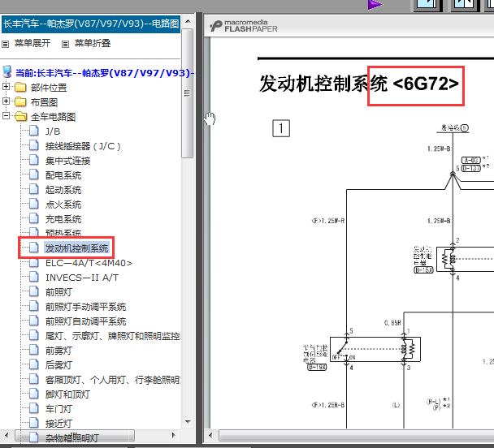This screenshot has height=448, width=494.
Task: Open the 点火系统 document
Action: pos(63,205)
